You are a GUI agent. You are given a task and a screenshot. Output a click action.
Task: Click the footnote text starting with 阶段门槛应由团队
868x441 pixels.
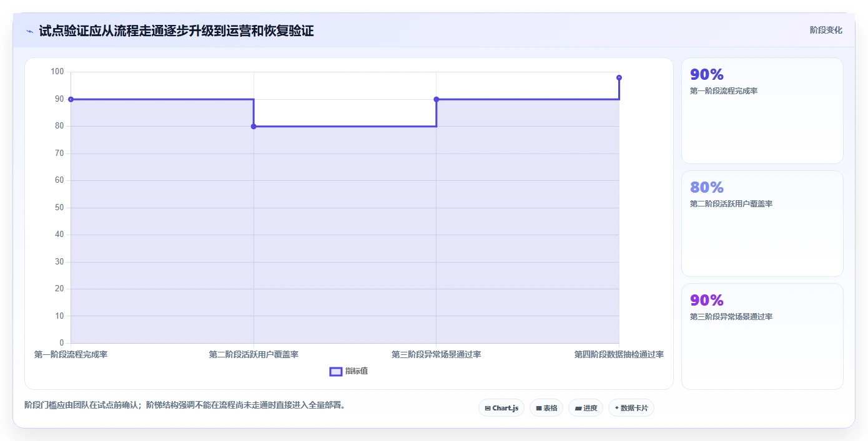point(185,405)
